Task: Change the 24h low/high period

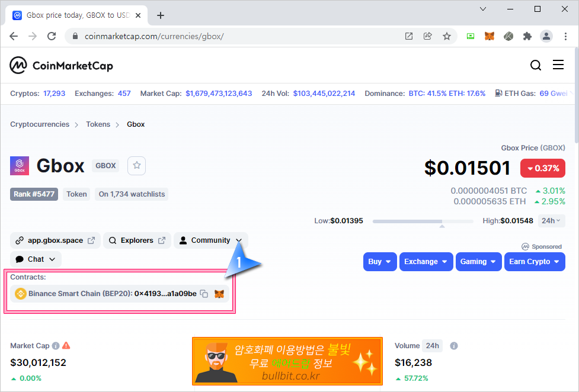Action: 551,221
